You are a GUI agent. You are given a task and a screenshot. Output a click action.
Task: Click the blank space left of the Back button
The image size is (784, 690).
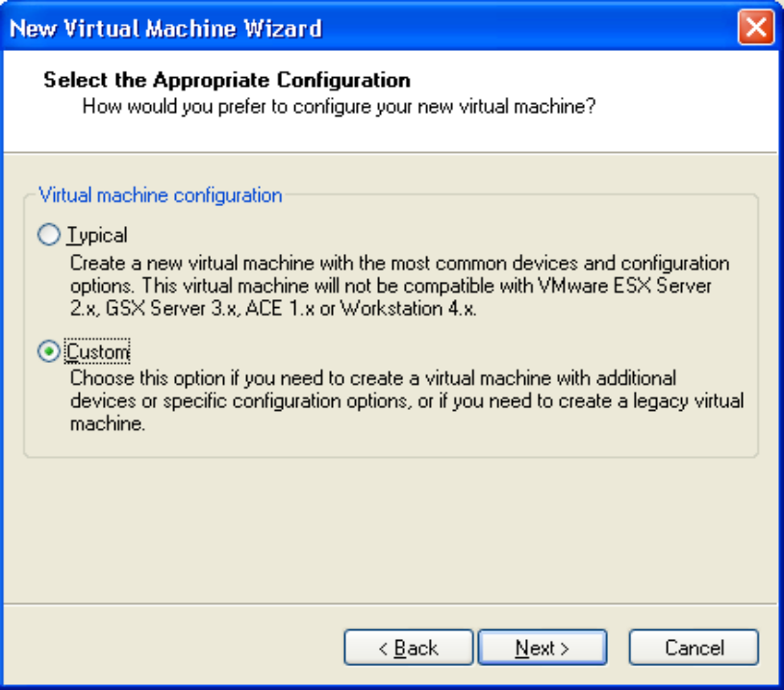click(173, 648)
